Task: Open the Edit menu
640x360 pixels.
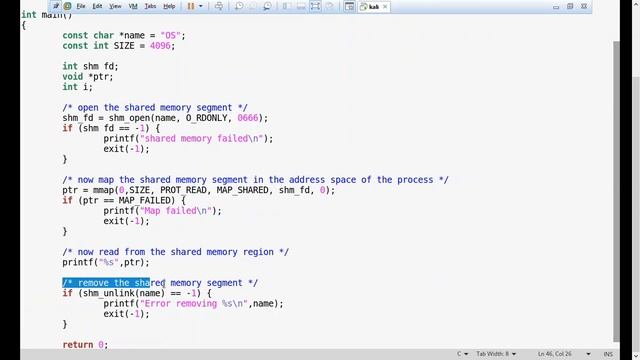Action: pos(97,6)
